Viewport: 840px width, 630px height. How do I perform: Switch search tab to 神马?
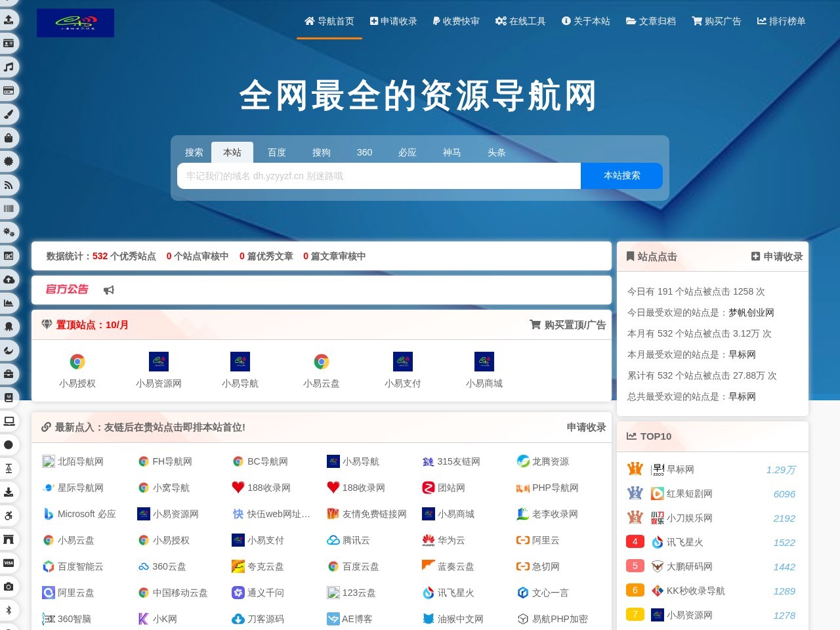[452, 152]
